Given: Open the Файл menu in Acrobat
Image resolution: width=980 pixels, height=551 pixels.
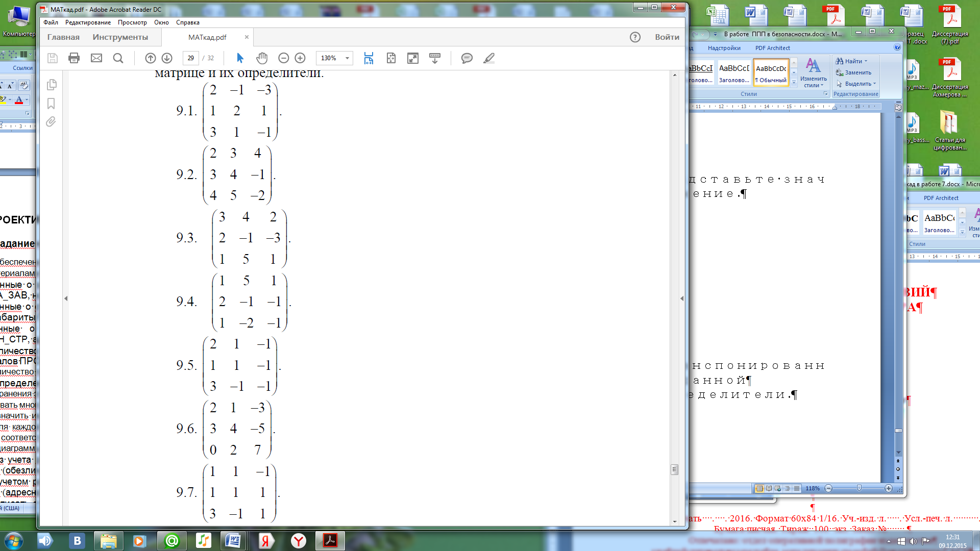Looking at the screenshot, I should [x=51, y=22].
